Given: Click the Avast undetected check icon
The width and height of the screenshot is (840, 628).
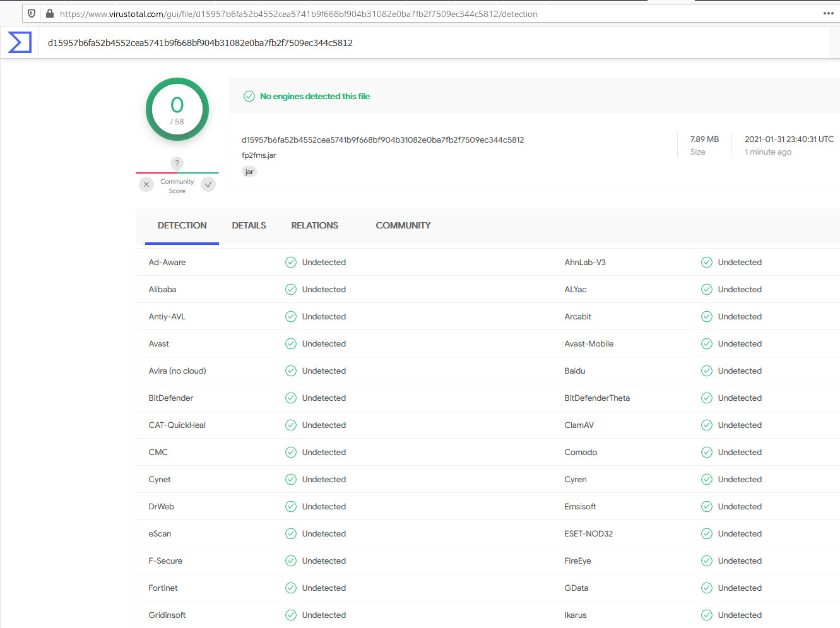Looking at the screenshot, I should click(291, 344).
